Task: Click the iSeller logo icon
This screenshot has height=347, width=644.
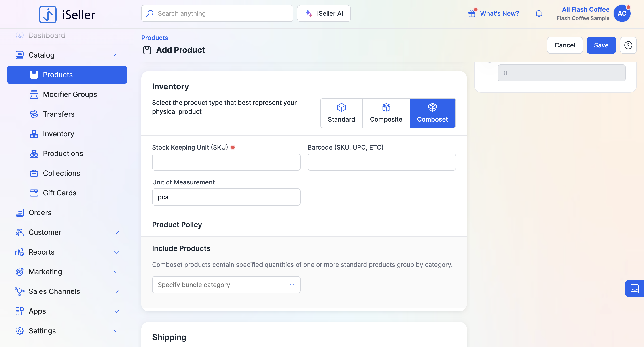Action: coord(48,15)
